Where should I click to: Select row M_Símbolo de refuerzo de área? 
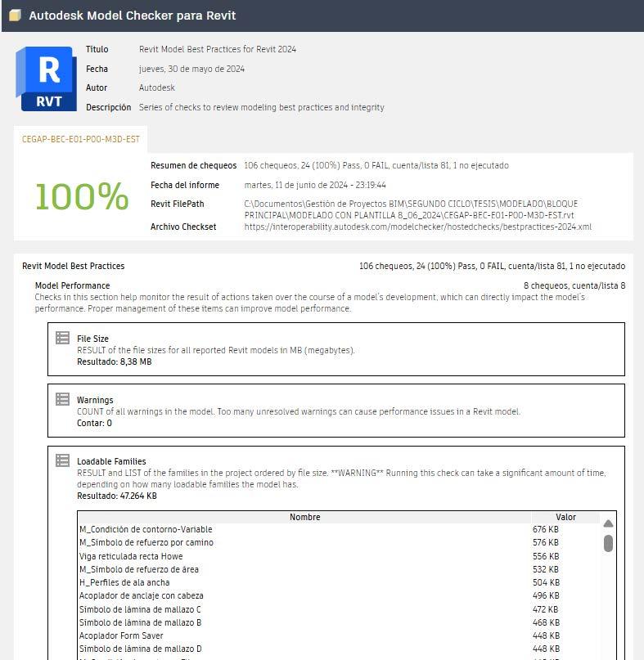click(x=304, y=569)
